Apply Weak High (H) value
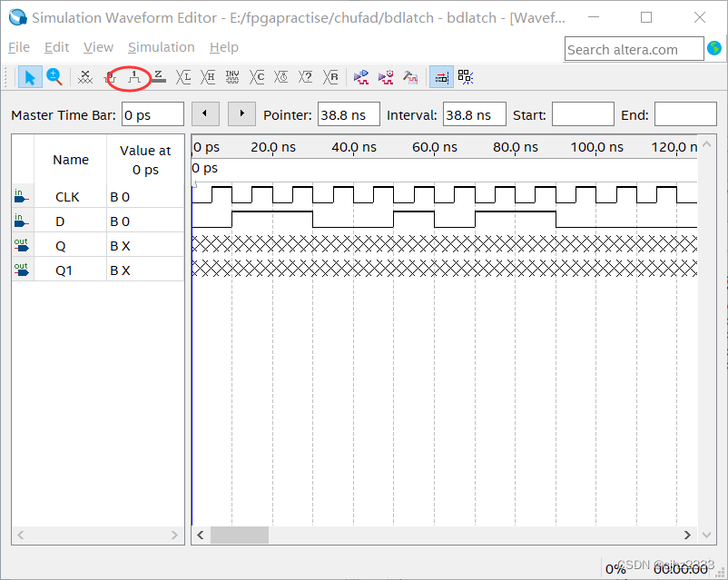 208,77
